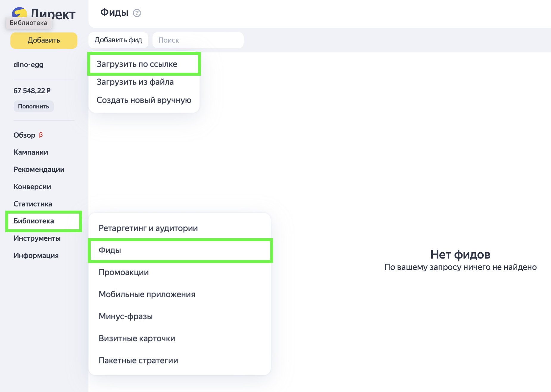Click the Пополнить balance button
551x392 pixels.
pos(33,106)
